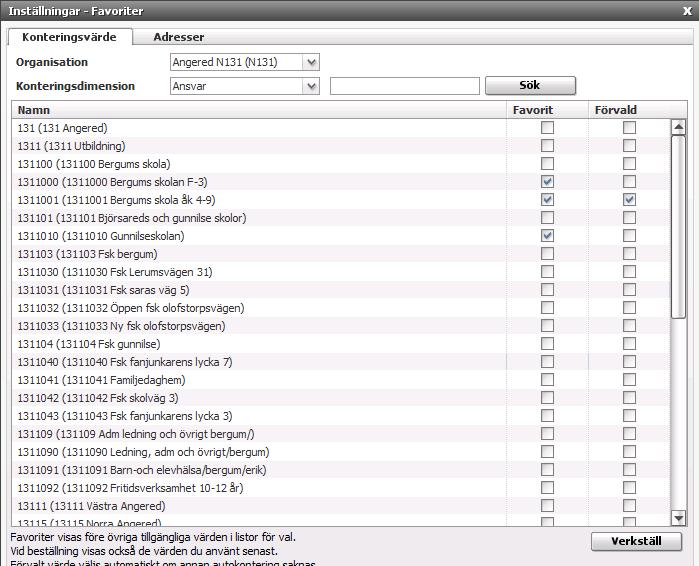Uncheck Favorit for 1311000 Bergums skolan F-3
This screenshot has width=699, height=566.
pos(547,182)
